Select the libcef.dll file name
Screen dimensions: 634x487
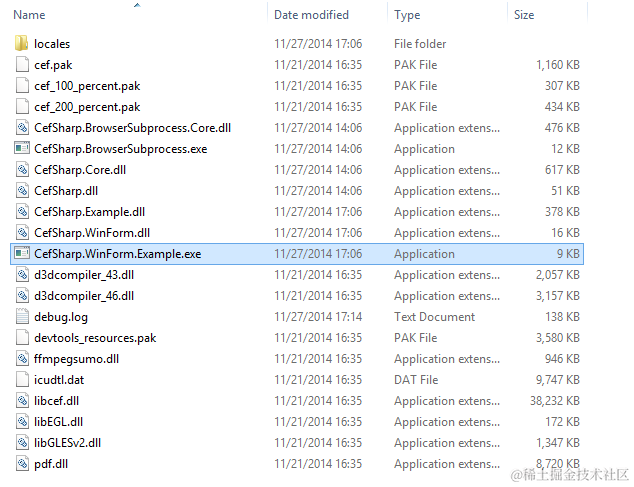tap(57, 401)
